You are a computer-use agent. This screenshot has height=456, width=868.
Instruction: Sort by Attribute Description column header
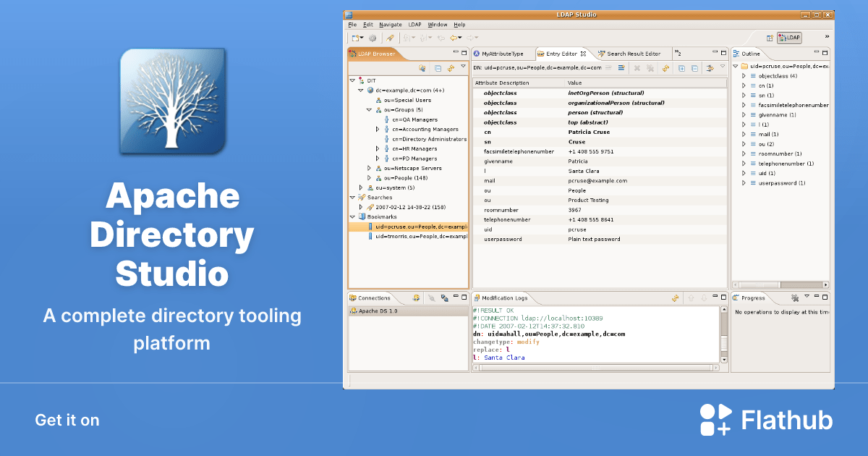coord(519,83)
